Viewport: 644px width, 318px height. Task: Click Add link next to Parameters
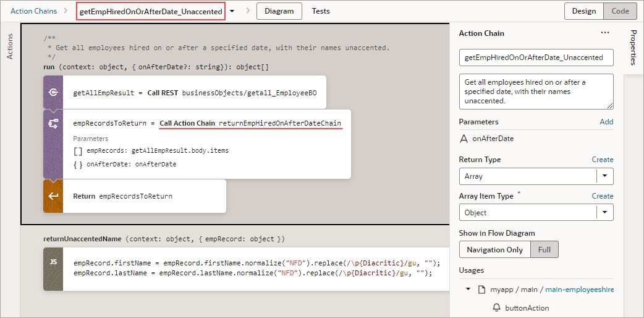click(x=606, y=122)
